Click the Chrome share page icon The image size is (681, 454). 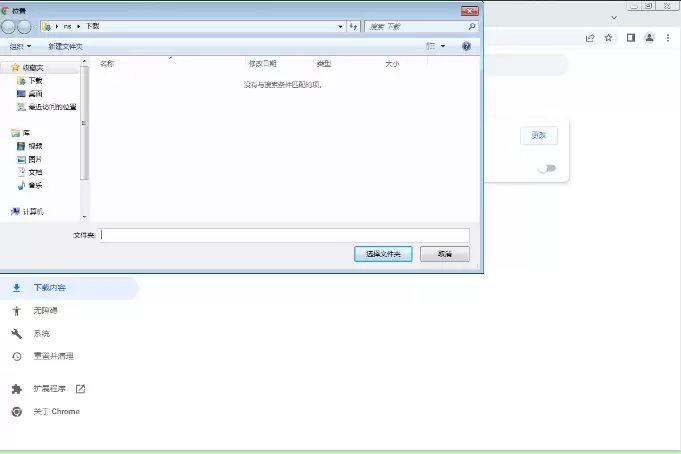(x=590, y=38)
